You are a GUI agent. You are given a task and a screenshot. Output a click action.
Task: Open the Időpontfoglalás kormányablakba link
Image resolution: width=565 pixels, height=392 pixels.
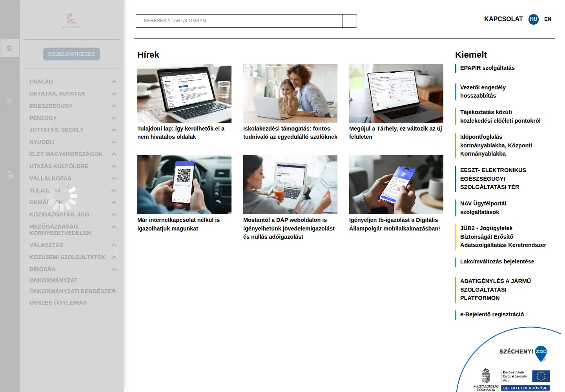coord(496,145)
